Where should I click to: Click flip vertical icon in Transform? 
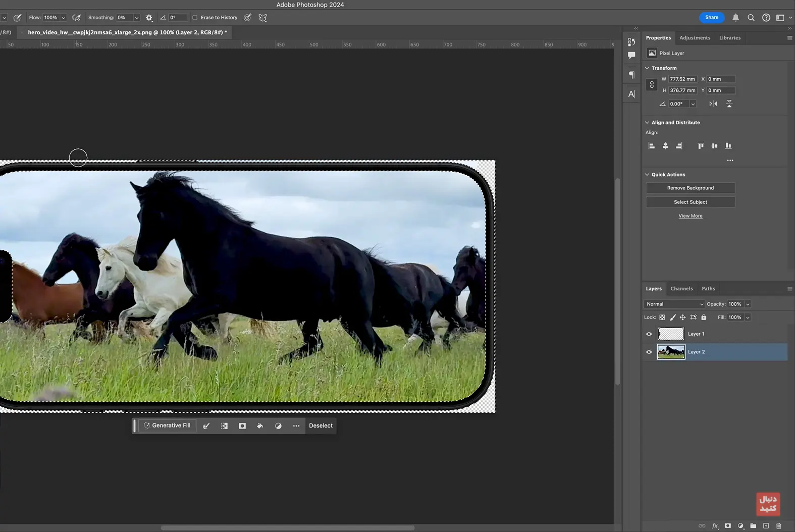(x=729, y=104)
